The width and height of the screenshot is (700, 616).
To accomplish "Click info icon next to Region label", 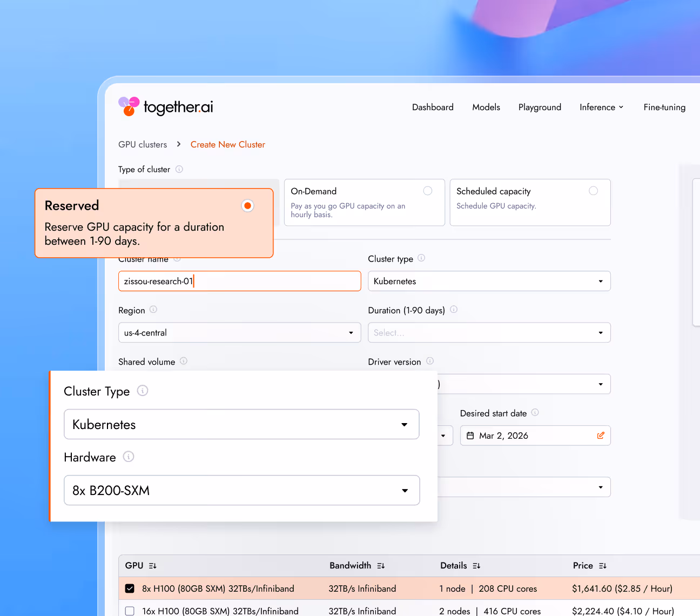I will (153, 310).
